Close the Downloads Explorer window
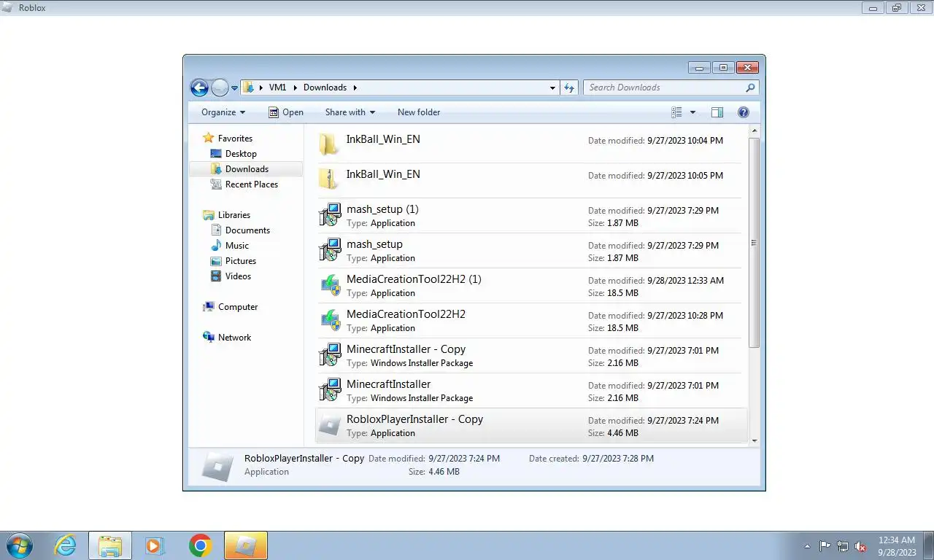Screen dimensions: 934x560 pos(747,68)
